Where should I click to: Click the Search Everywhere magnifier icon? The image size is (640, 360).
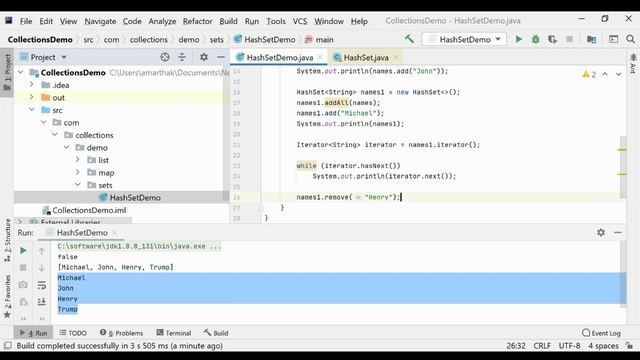click(x=631, y=39)
